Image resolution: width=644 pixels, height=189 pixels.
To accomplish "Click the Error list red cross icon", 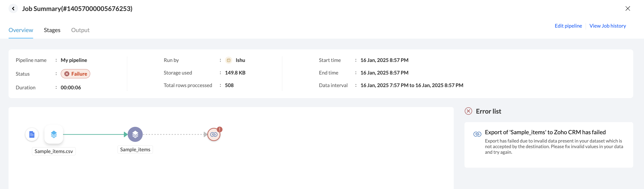I will pos(468,111).
